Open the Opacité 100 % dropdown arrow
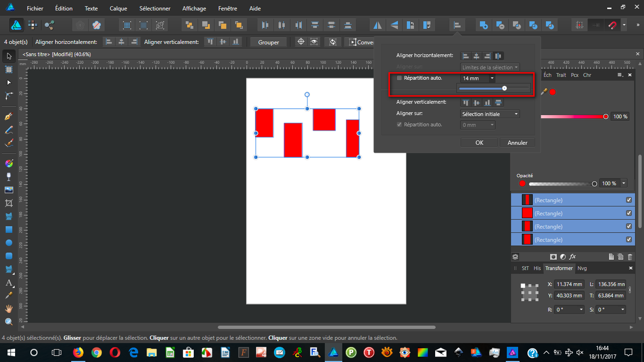Screen dimensions: 644x362 (x=624, y=184)
